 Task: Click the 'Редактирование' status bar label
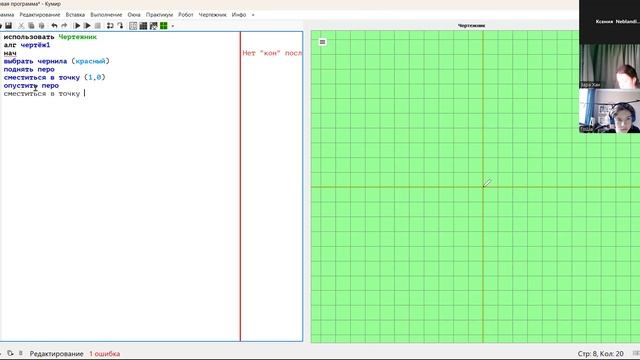coord(56,354)
